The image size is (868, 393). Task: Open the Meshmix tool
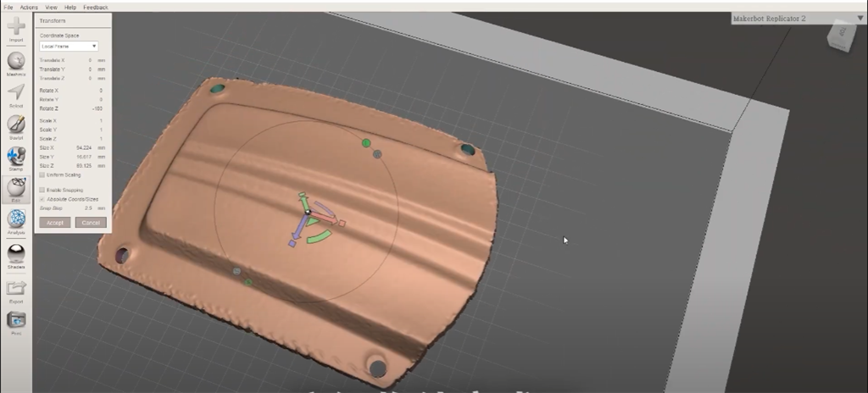[16, 63]
